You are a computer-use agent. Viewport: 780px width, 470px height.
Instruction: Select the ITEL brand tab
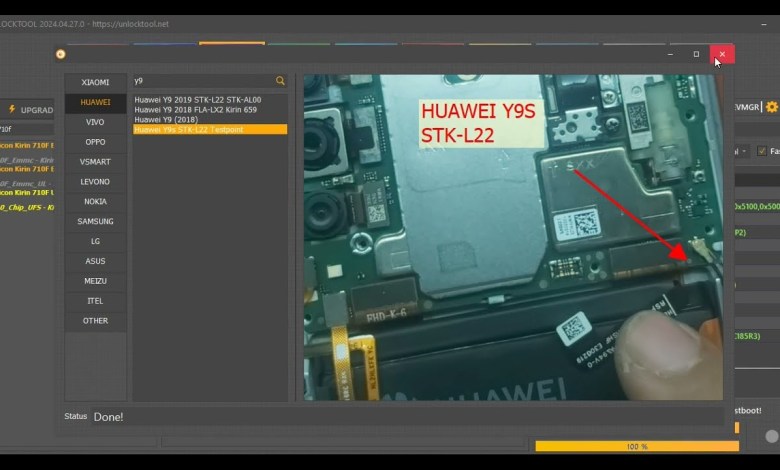pos(95,301)
